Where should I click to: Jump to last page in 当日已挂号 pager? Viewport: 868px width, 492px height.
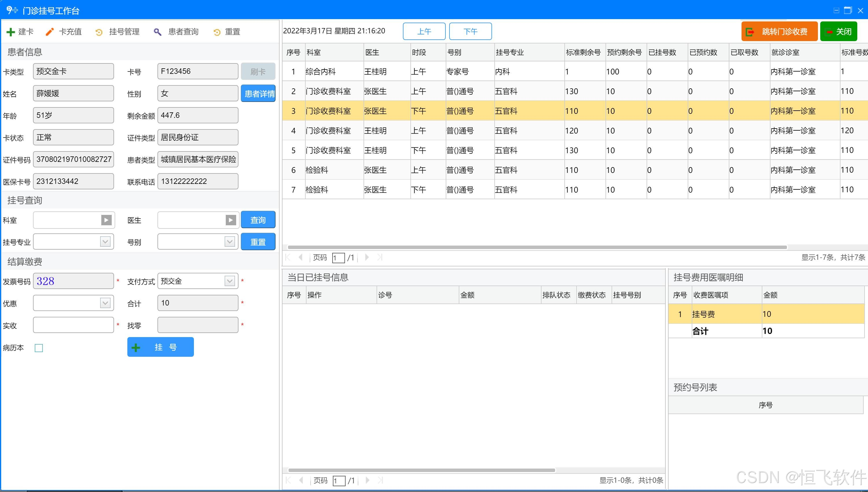pos(380,480)
